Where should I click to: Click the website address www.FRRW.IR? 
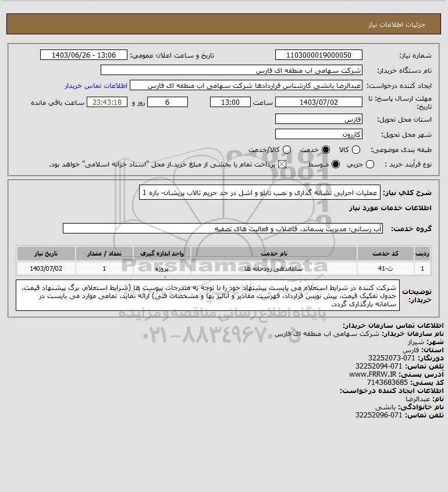(x=373, y=374)
